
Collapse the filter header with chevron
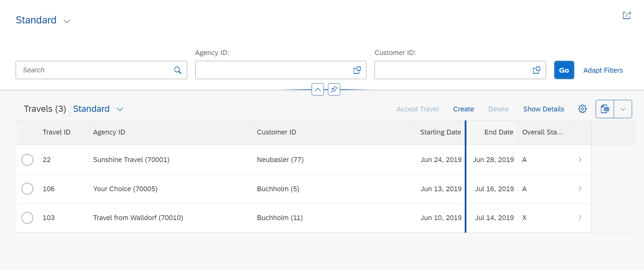click(318, 89)
